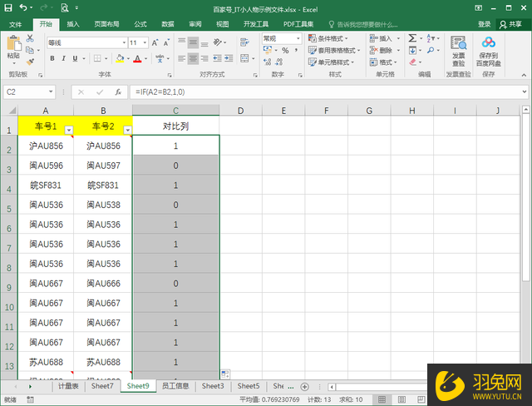Copy selection with the copy icon
The image size is (532, 406).
(x=30, y=50)
